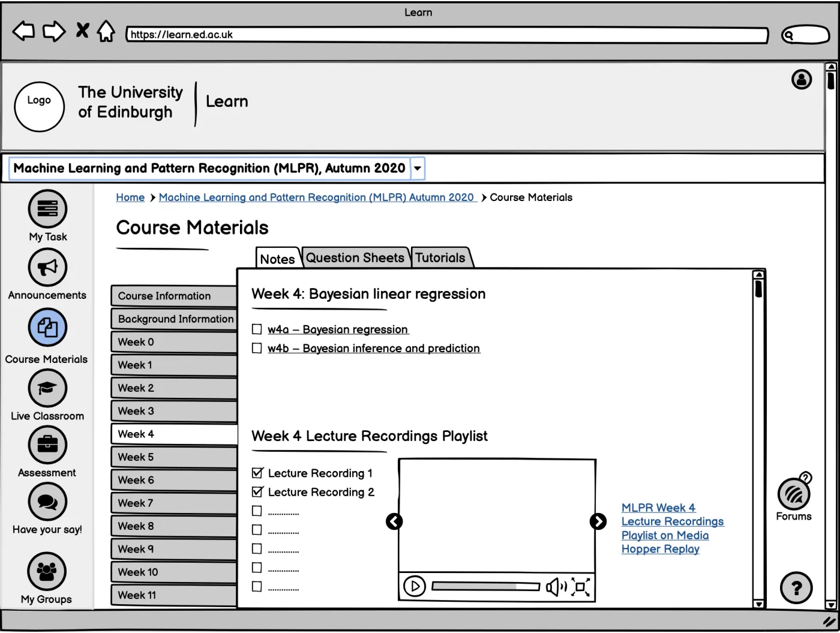Screen dimensions: 840x633
Task: Open Assessment briefcase icon
Action: point(47,445)
